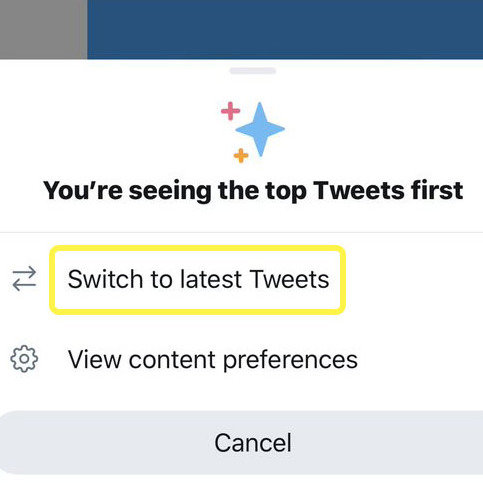The width and height of the screenshot is (483, 483).
Task: Tap the gray dimmed area above sheet
Action: pos(43,29)
